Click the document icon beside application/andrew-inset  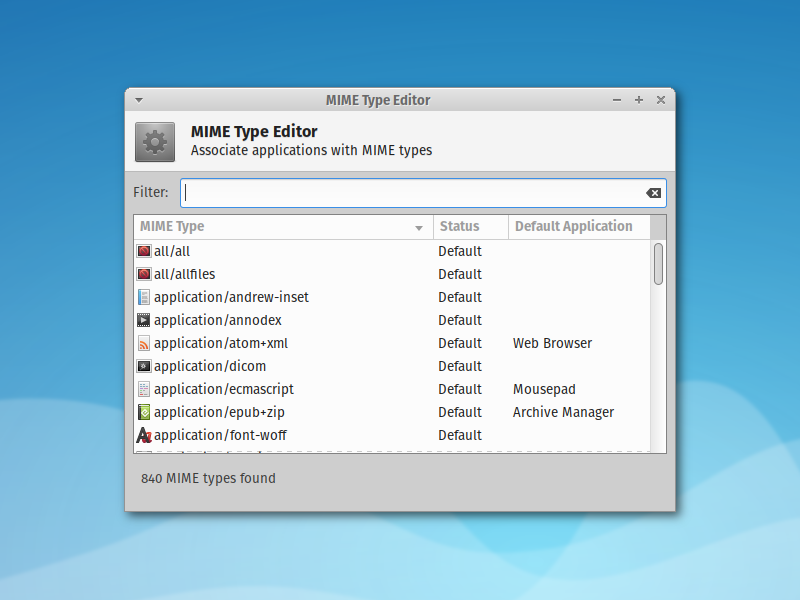[x=143, y=297]
